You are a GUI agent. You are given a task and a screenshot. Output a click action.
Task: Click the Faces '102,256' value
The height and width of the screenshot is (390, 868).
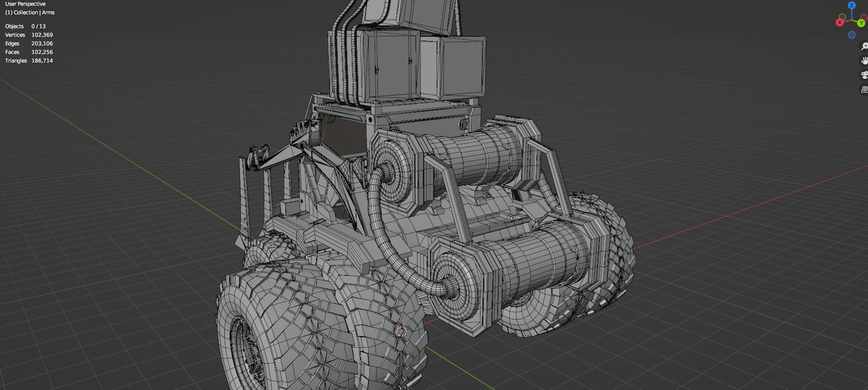point(42,52)
